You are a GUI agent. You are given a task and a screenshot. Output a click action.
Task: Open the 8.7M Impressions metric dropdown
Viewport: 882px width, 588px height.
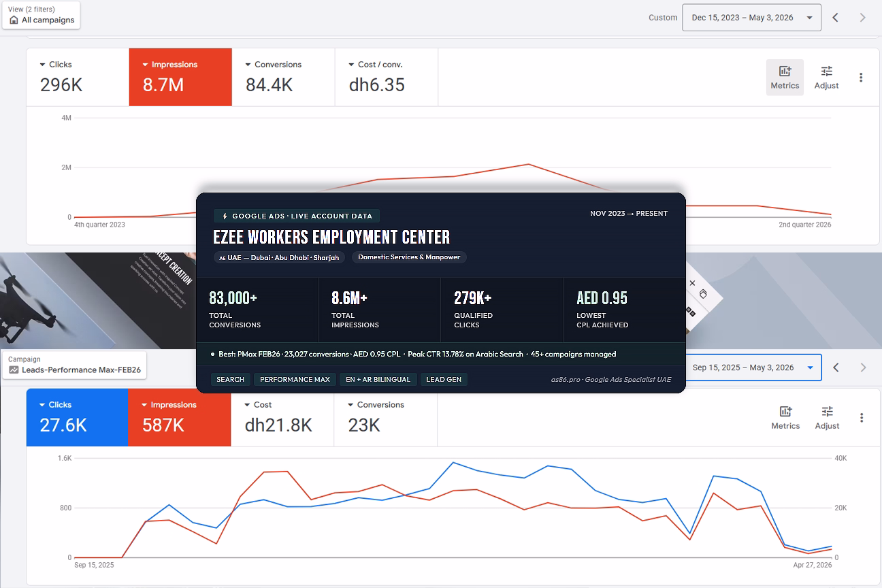tap(180, 77)
